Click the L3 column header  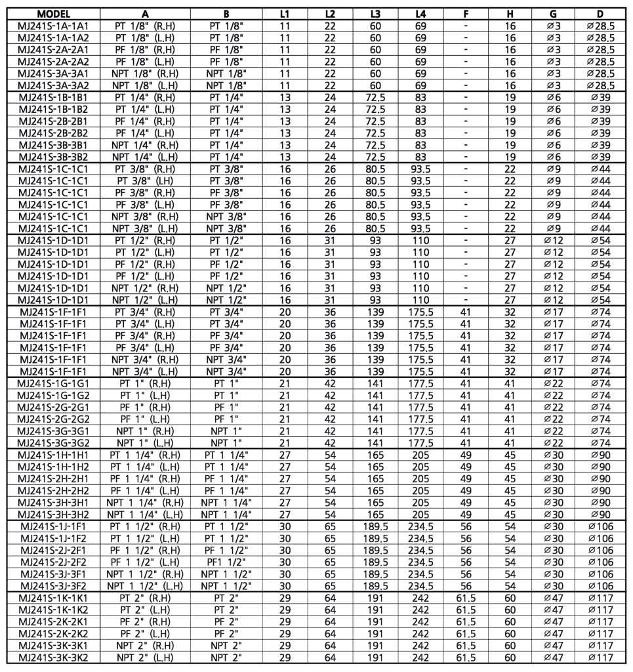[375, 14]
